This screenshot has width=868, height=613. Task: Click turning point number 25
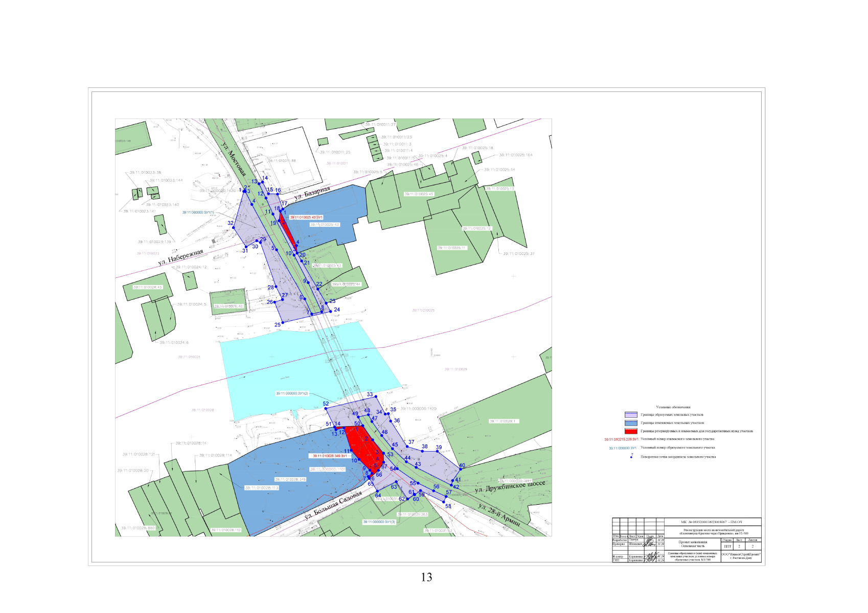278,324
